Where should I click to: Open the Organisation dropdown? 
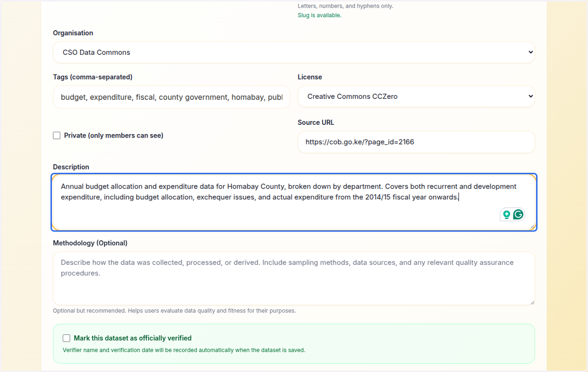pos(294,52)
